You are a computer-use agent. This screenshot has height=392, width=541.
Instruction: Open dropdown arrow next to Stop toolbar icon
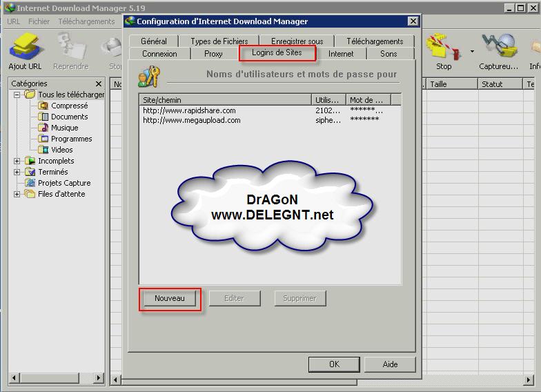pos(472,51)
